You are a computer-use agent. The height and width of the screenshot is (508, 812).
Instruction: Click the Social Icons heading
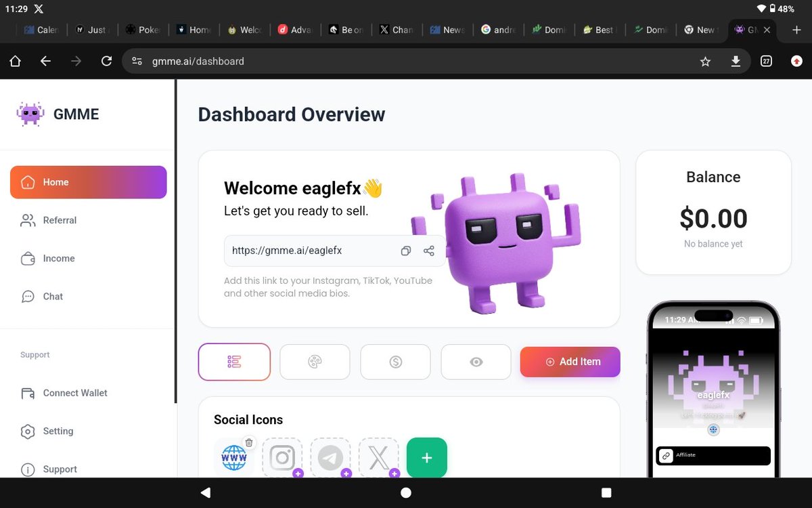(x=248, y=420)
